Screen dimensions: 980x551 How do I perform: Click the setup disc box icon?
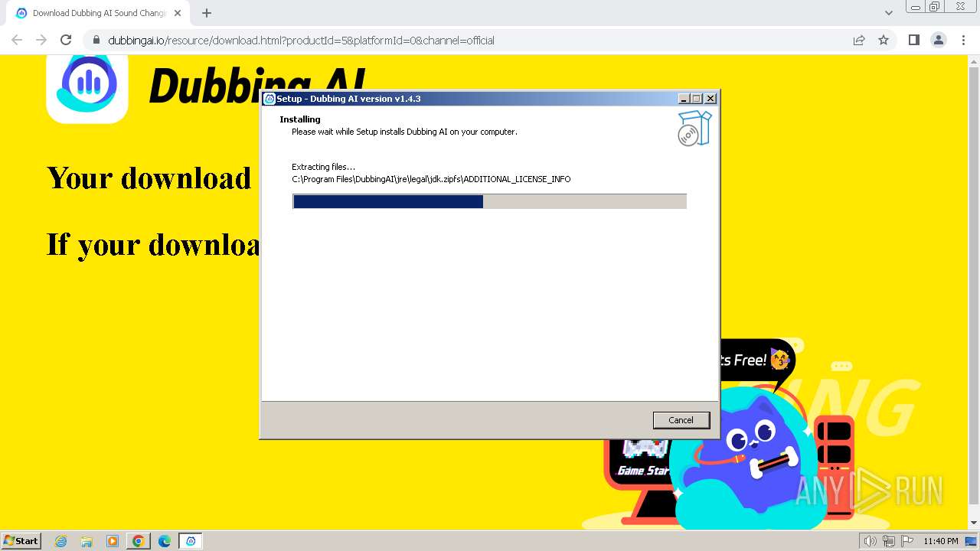(694, 128)
